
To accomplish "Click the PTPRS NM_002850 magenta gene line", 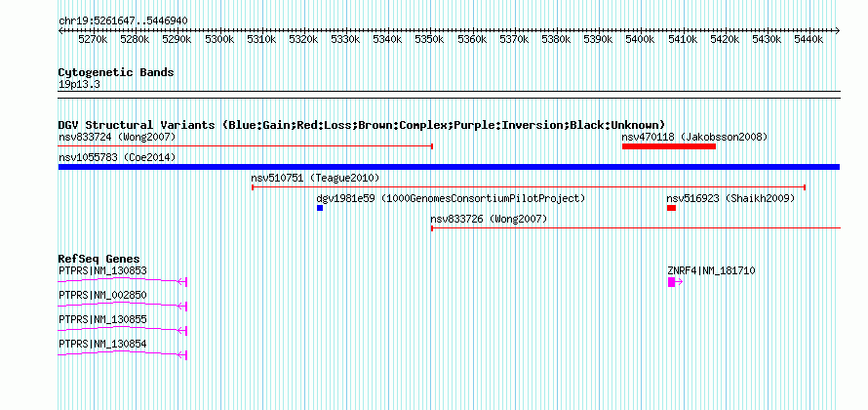I will [x=123, y=306].
